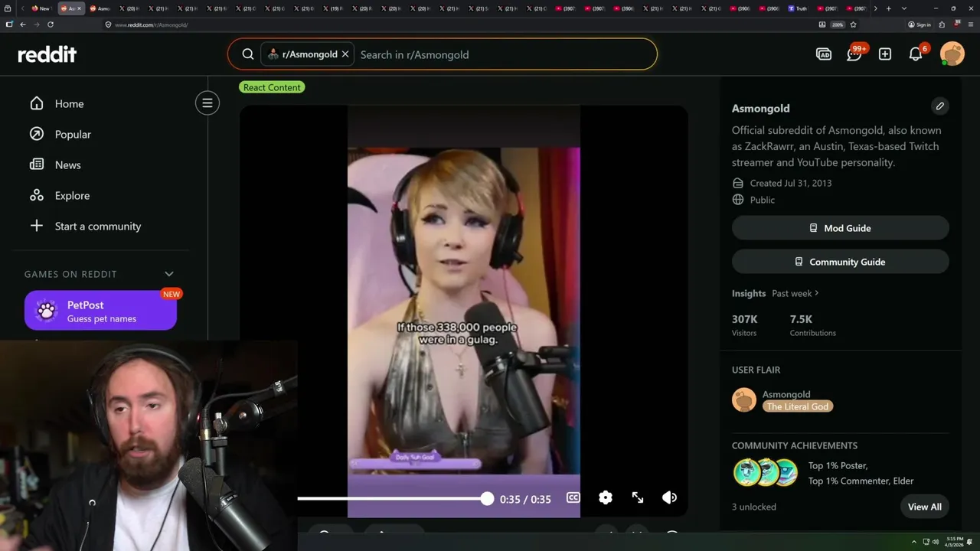Image resolution: width=980 pixels, height=551 pixels.
Task: Click the browser back arrow
Action: (23, 24)
